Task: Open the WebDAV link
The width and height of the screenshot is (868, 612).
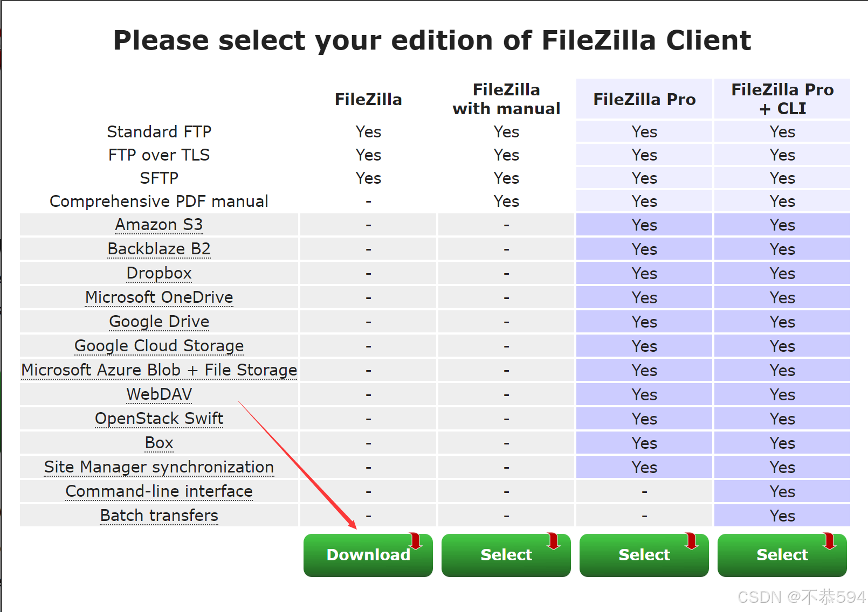Action: pyautogui.click(x=159, y=394)
